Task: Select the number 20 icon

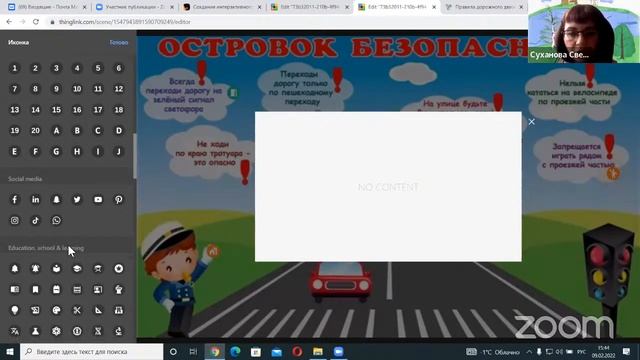Action: pyautogui.click(x=36, y=131)
